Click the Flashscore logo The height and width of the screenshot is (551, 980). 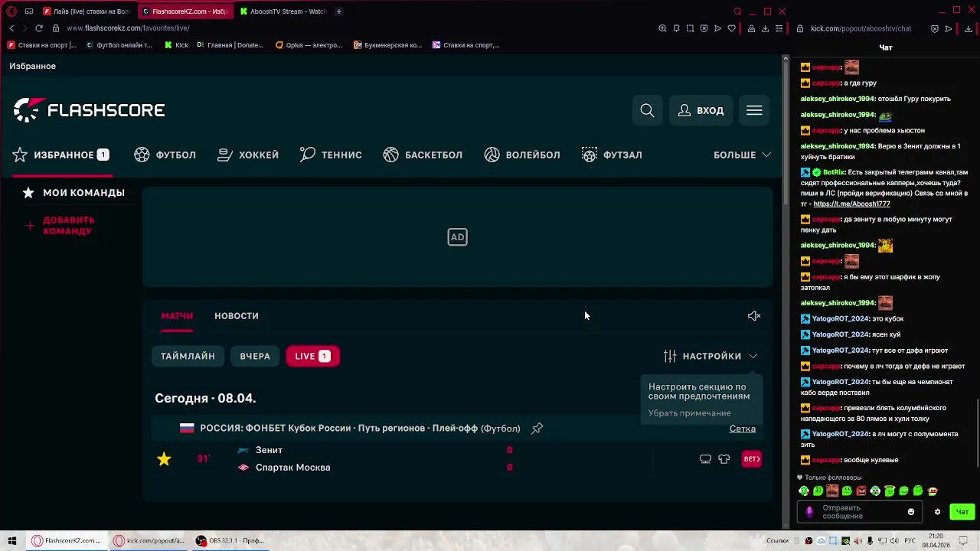tap(89, 110)
